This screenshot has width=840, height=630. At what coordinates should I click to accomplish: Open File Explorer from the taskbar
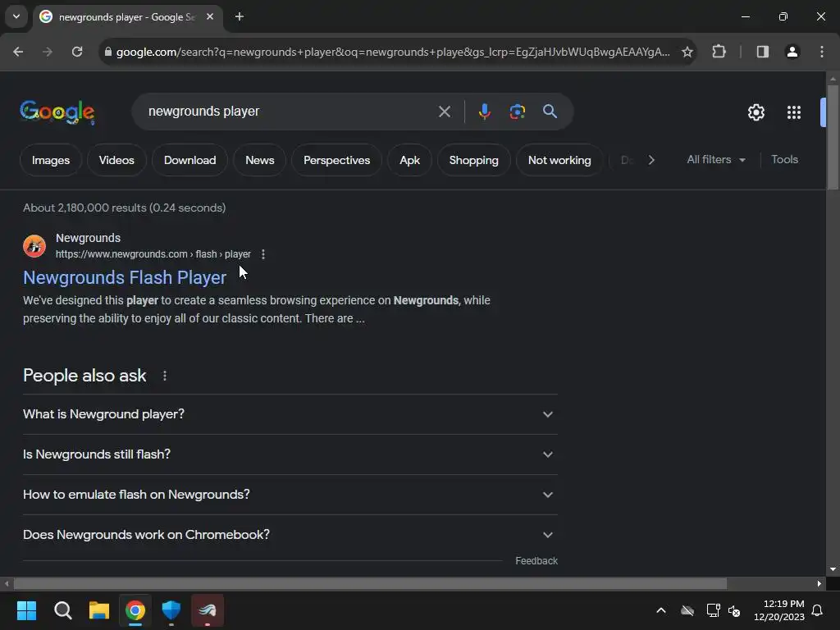(x=99, y=610)
